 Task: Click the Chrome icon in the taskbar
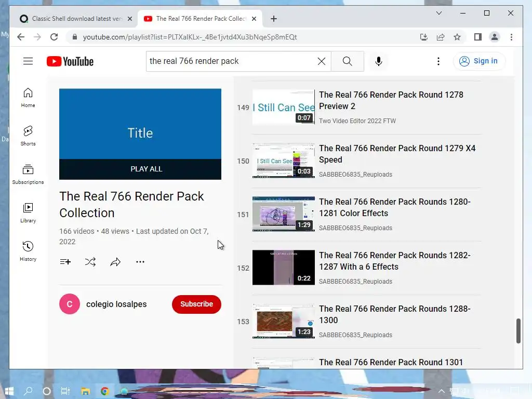click(105, 391)
